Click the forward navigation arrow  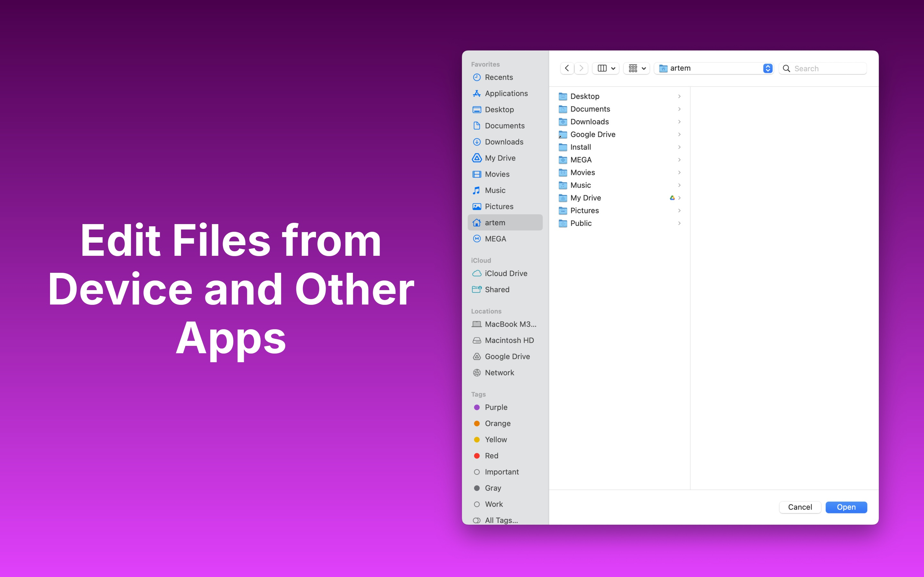tap(581, 68)
